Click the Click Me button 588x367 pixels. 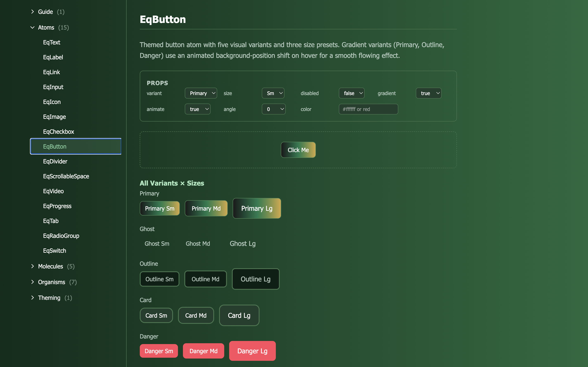(x=298, y=150)
